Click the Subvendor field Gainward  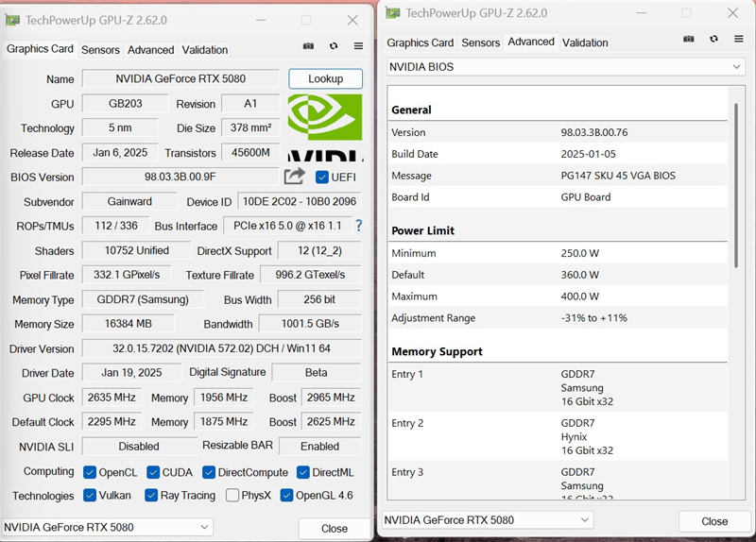point(129,201)
